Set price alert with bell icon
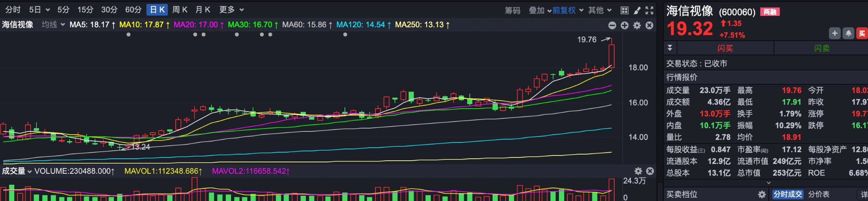 tap(848, 33)
